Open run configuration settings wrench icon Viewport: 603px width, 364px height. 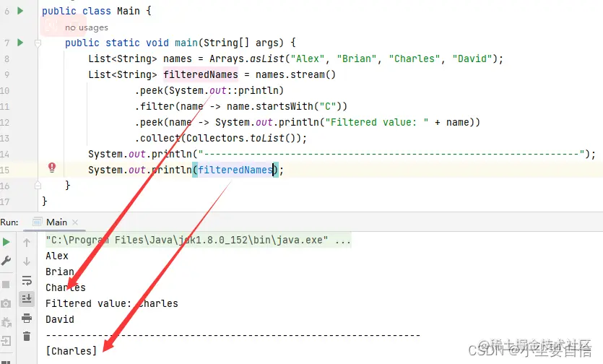(x=6, y=261)
